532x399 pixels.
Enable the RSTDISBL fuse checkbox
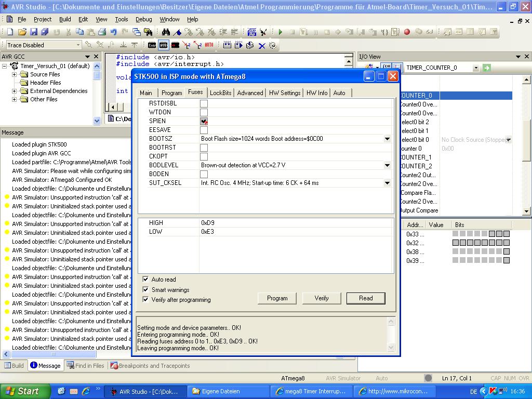[204, 103]
